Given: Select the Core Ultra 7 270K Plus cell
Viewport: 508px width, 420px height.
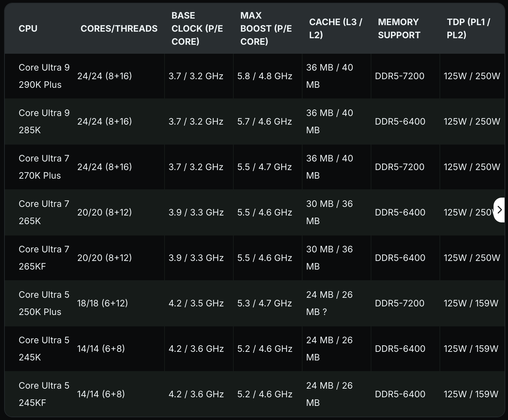Looking at the screenshot, I should (44, 167).
